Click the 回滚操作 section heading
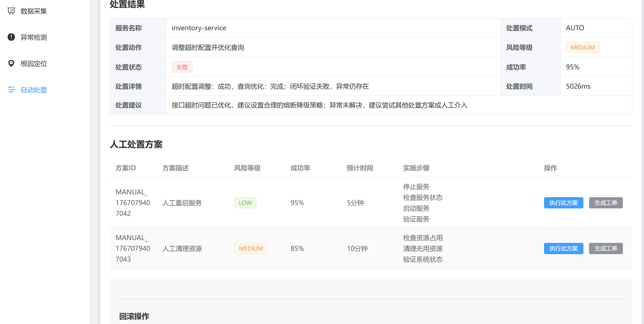Viewport: 644px width, 324px height. coord(134,316)
